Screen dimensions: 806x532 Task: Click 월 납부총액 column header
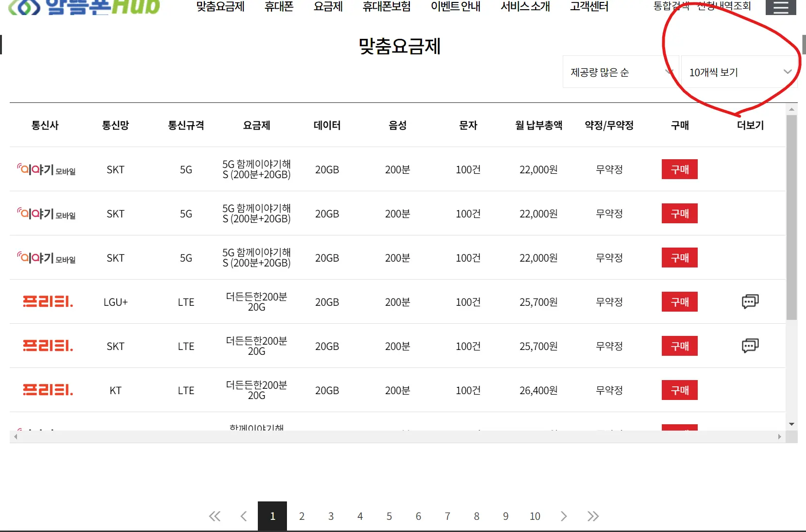pos(538,125)
